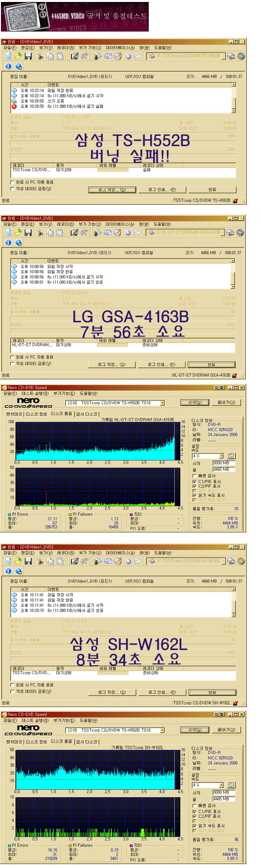
Task: Click 시작 MB field in GSA-4163B scan window
Action: [x=224, y=463]
